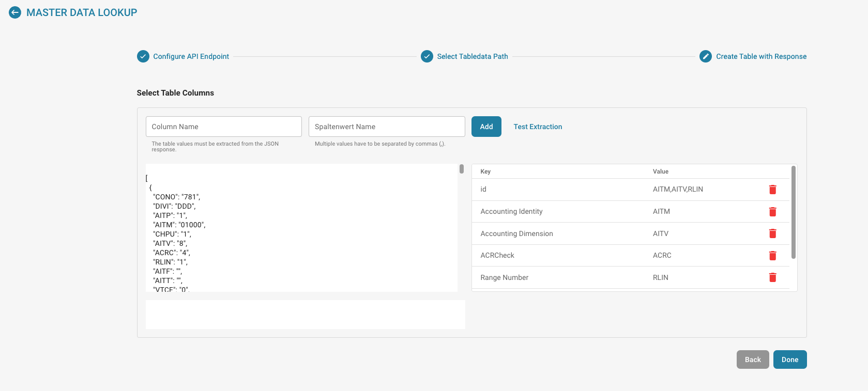The height and width of the screenshot is (391, 868).
Task: Delete the Accounting Identity row
Action: (x=772, y=212)
